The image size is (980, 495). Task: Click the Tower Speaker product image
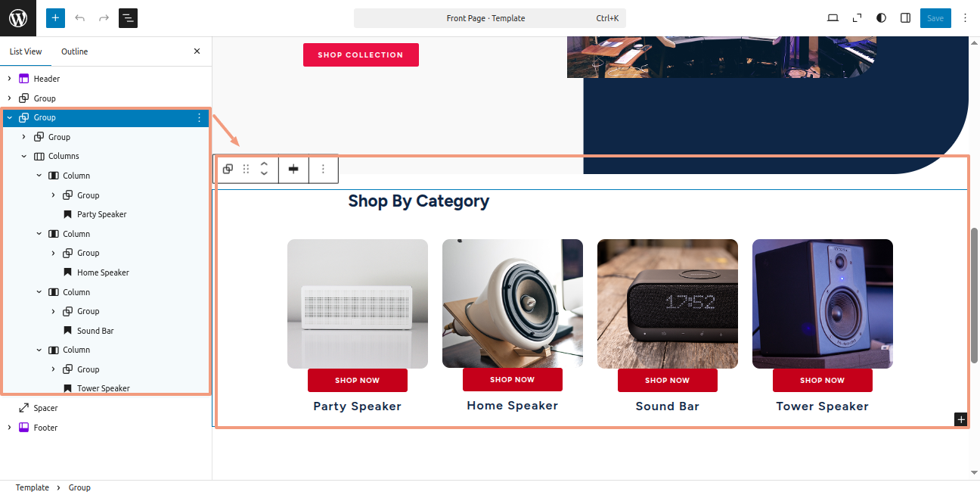pos(823,304)
